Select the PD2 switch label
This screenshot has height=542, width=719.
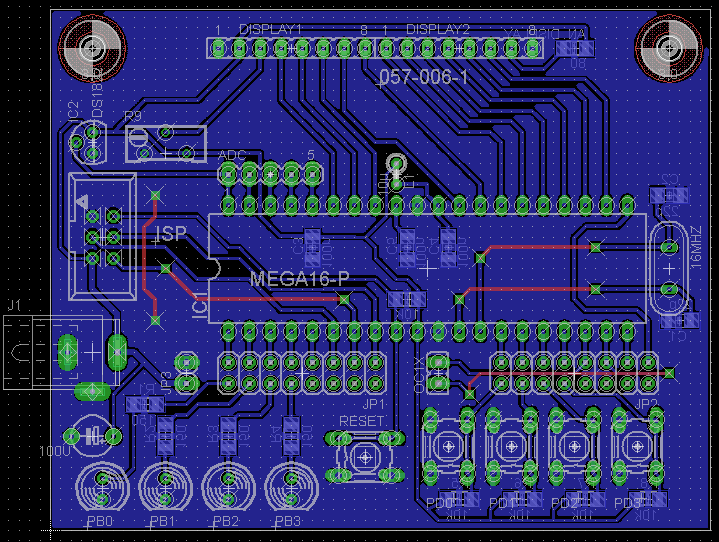tap(564, 503)
